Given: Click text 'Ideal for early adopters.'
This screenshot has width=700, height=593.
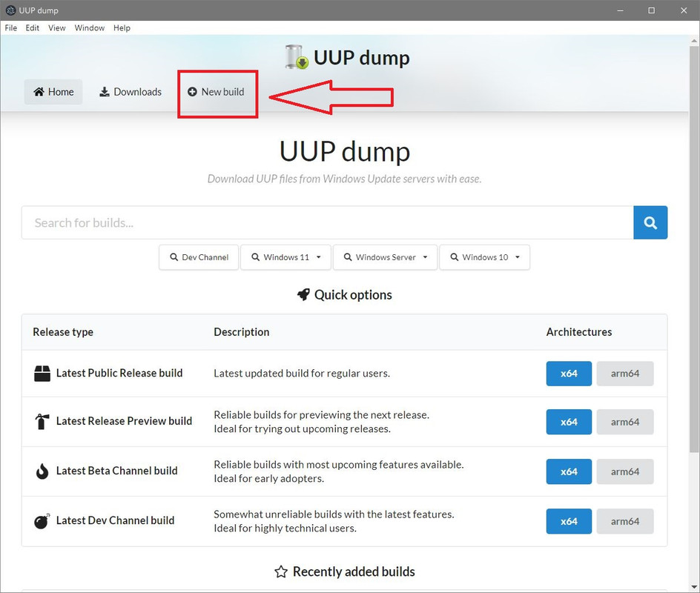Looking at the screenshot, I should (x=268, y=478).
